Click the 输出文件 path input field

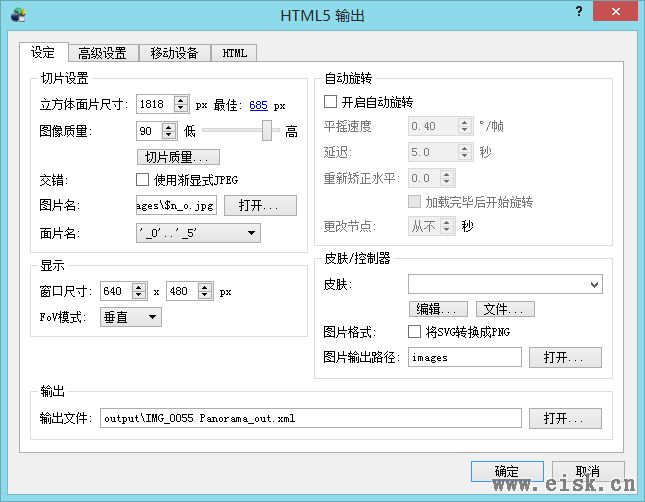click(x=311, y=418)
